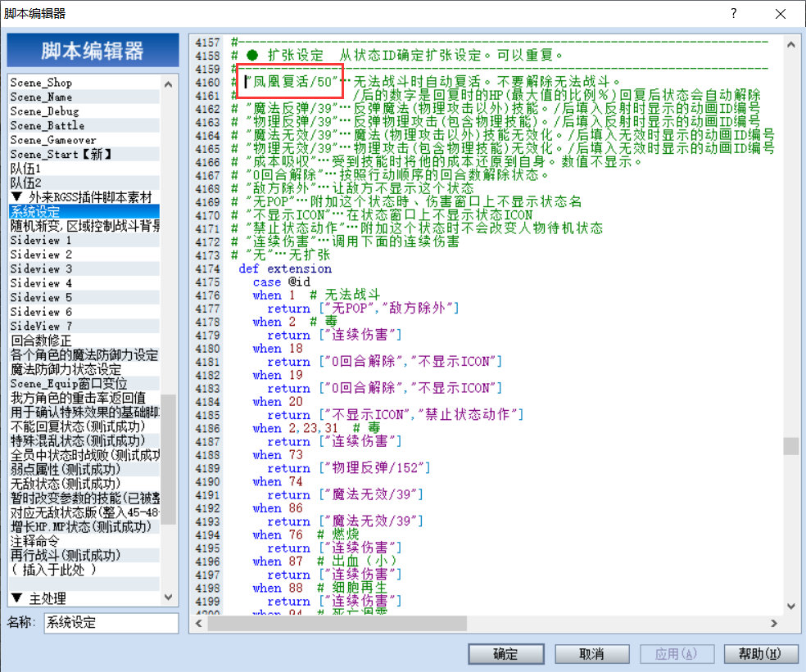Select the (插入于此处) entry
This screenshot has width=806, height=672.
84,570
